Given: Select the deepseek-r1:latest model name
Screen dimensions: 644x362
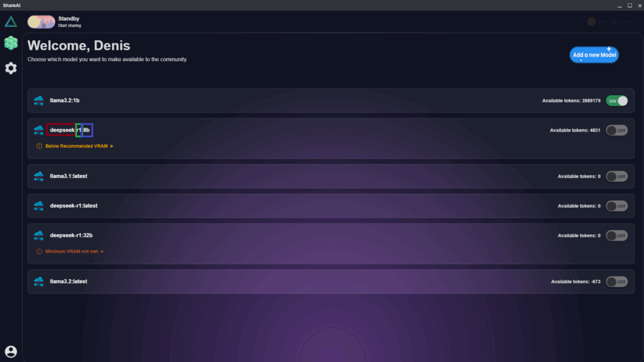Looking at the screenshot, I should point(74,206).
